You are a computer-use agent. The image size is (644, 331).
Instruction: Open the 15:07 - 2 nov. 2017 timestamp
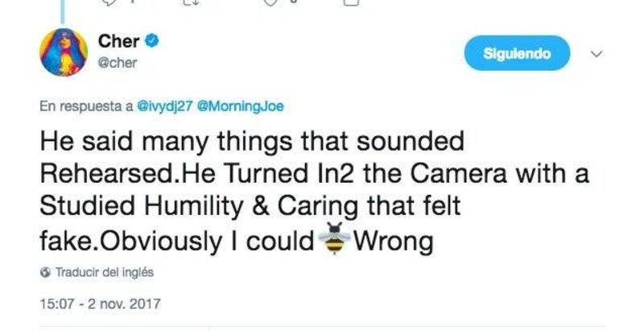[x=101, y=304]
